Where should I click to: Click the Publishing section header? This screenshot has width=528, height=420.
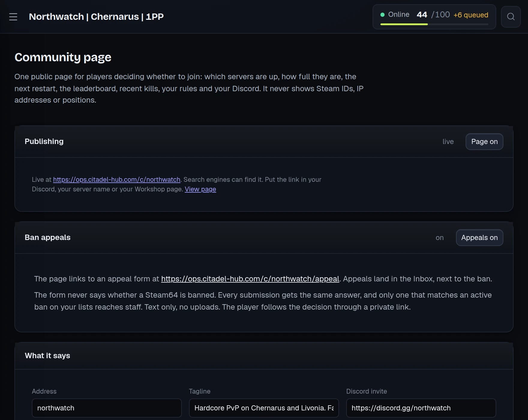pyautogui.click(x=264, y=142)
